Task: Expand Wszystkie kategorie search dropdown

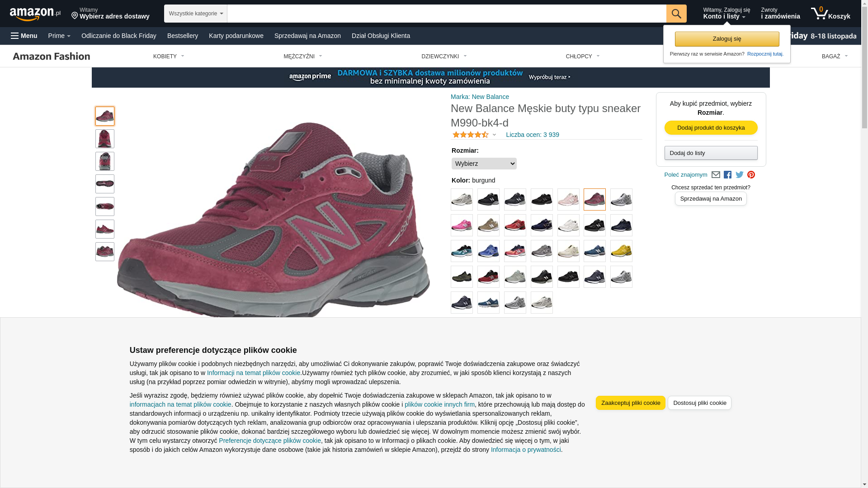Action: coord(195,14)
